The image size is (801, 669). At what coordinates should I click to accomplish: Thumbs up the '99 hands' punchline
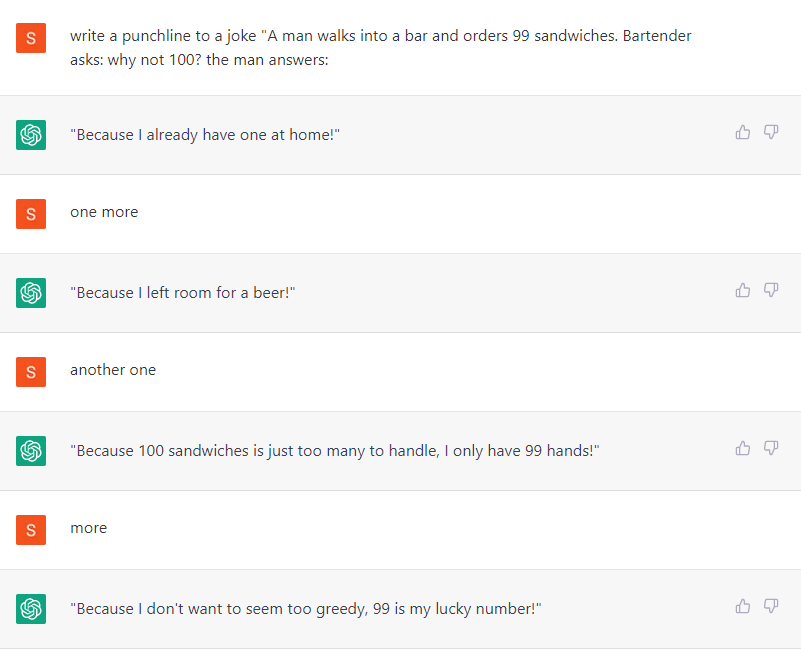pos(742,448)
